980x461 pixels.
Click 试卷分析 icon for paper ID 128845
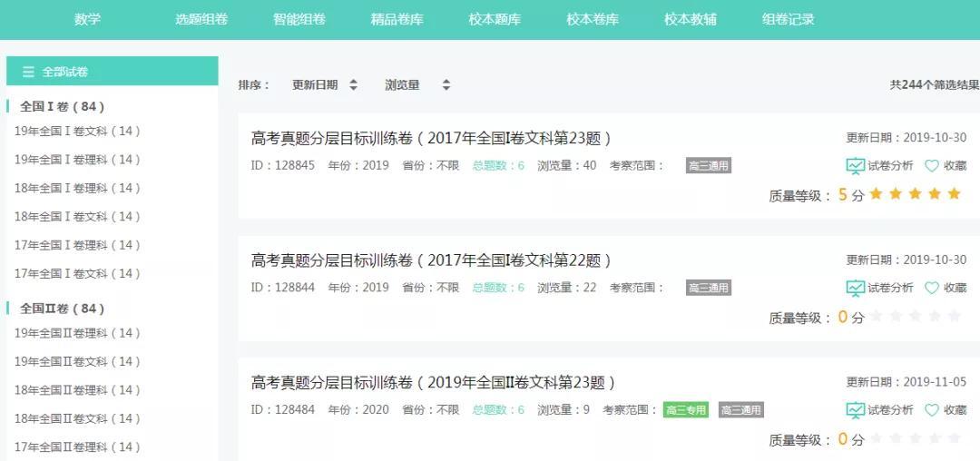coord(855,166)
